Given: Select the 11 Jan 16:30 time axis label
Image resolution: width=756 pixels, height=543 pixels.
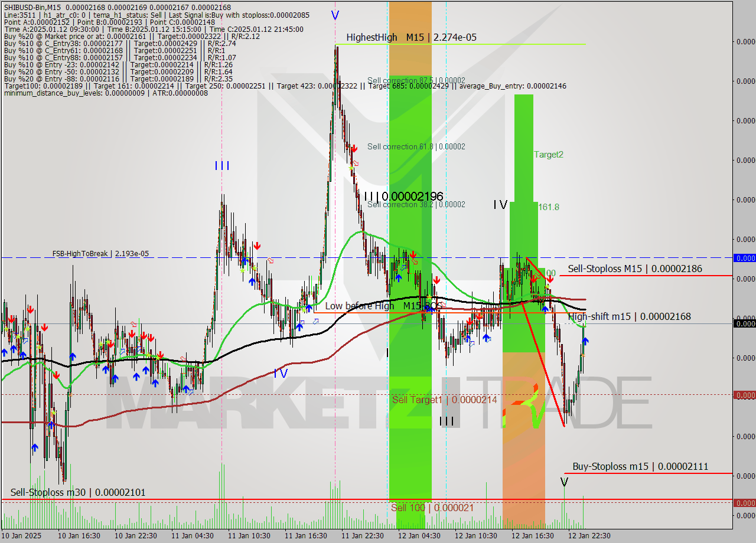Looking at the screenshot, I should 305,536.
